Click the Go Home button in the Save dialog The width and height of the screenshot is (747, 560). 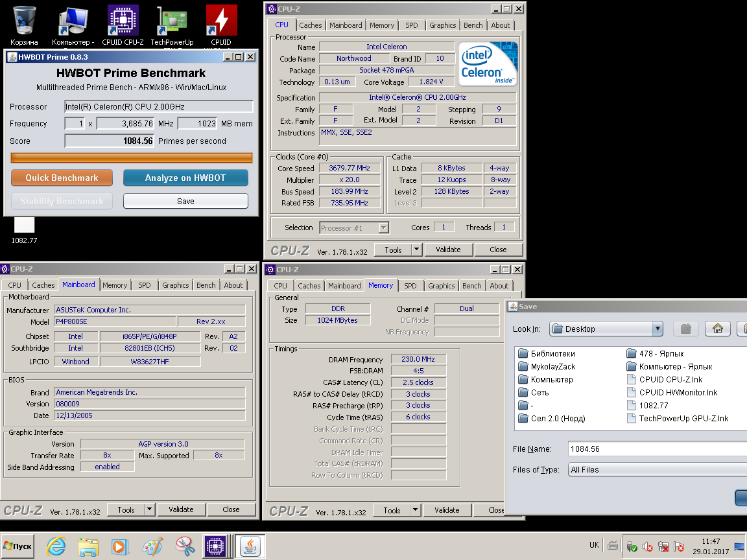click(717, 329)
